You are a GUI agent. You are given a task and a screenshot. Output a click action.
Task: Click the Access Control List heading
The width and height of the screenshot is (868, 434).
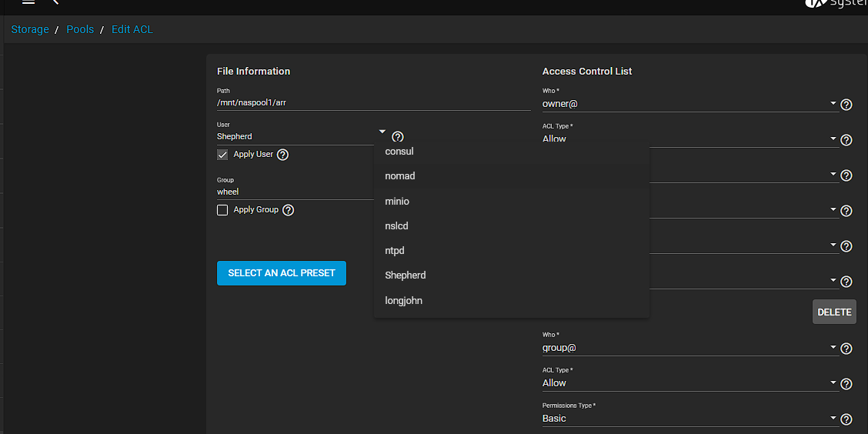[x=587, y=72]
